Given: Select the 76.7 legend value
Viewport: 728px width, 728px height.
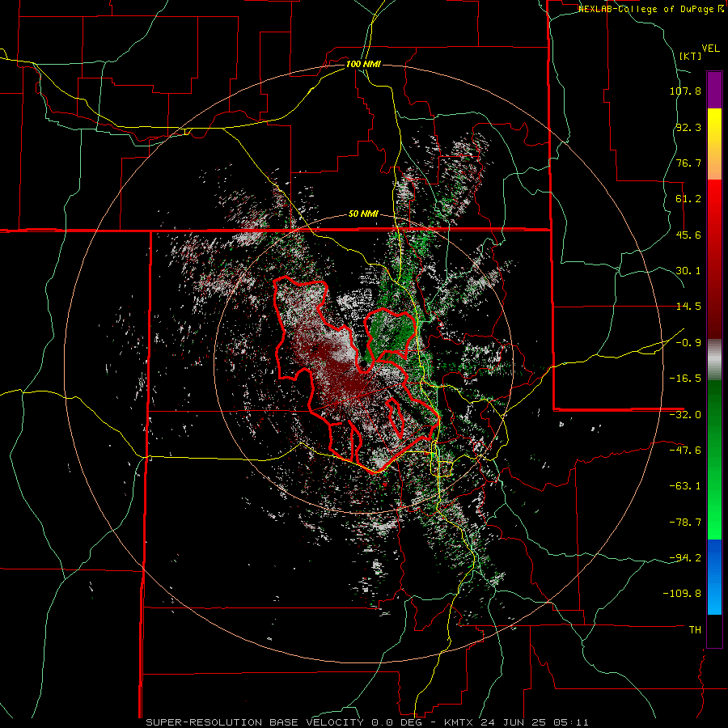Looking at the screenshot, I should (x=688, y=163).
